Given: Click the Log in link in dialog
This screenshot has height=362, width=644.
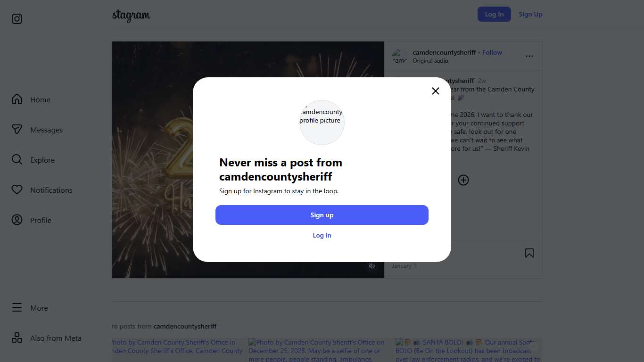Looking at the screenshot, I should pos(322,235).
